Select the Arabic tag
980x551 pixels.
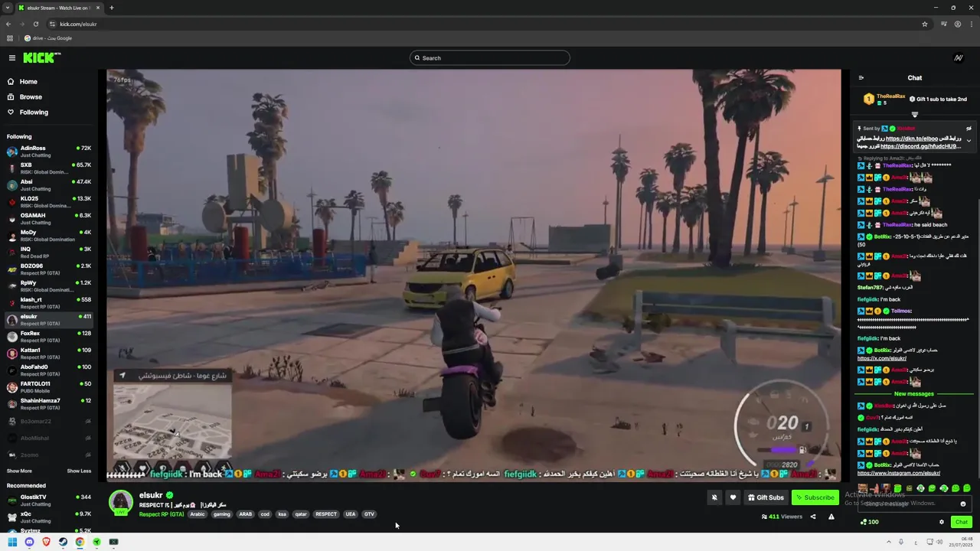198,514
